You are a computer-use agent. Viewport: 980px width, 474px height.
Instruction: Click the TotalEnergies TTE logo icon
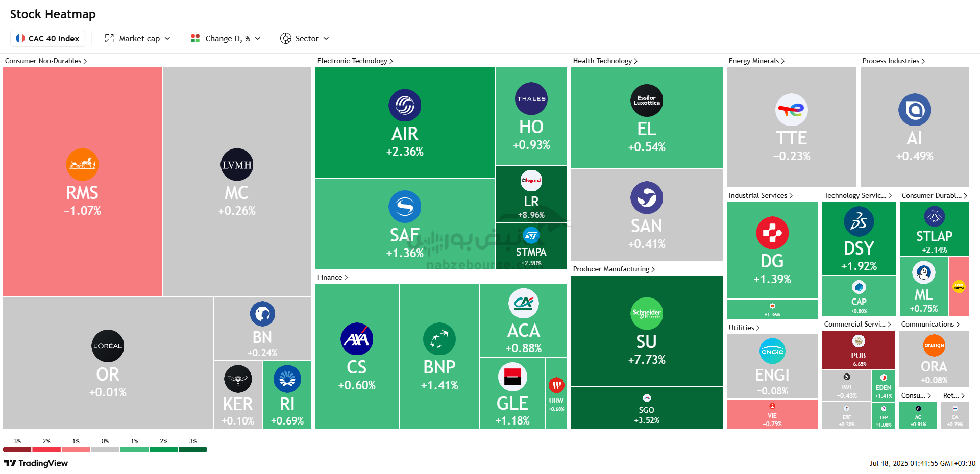(x=792, y=110)
